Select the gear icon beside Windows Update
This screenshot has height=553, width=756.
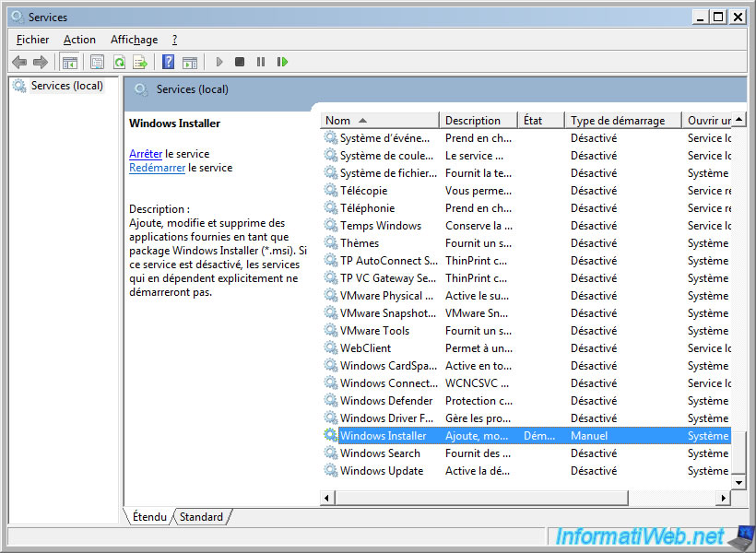tap(331, 471)
